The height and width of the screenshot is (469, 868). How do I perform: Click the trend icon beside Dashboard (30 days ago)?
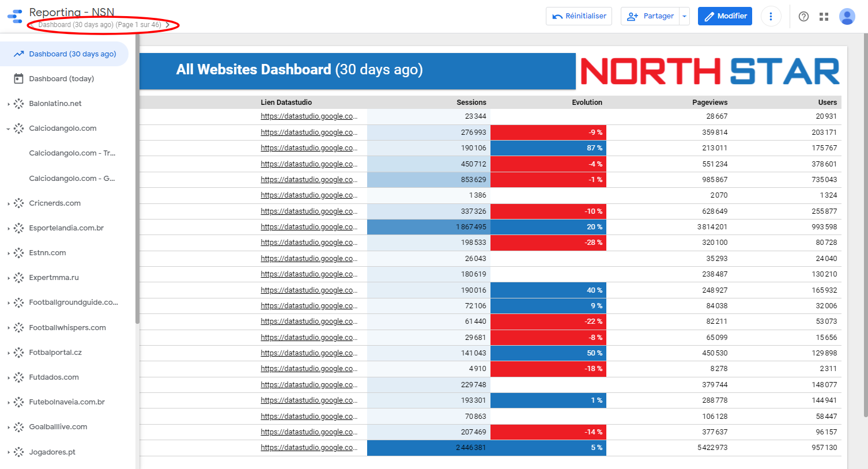click(18, 54)
